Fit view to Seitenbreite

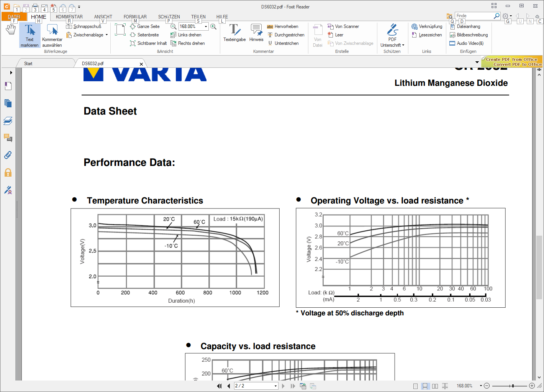tap(144, 35)
